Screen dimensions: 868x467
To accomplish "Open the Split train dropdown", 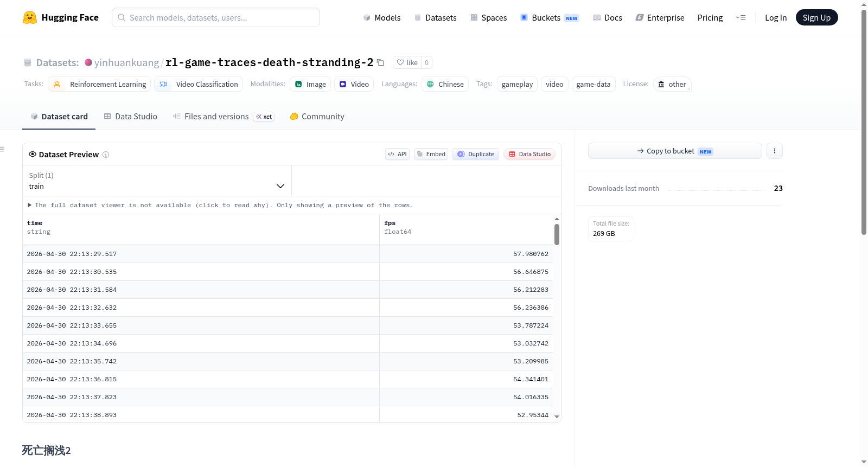I will click(x=157, y=181).
